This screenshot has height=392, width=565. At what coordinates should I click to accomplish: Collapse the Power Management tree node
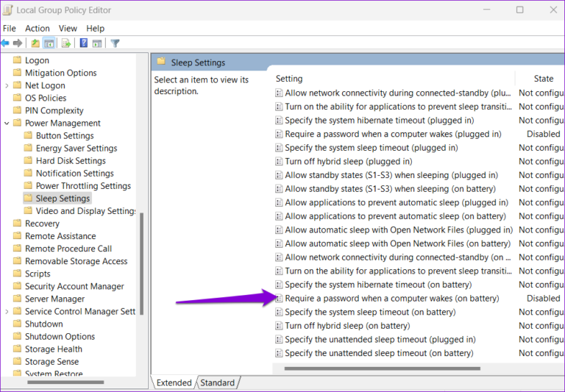7,124
